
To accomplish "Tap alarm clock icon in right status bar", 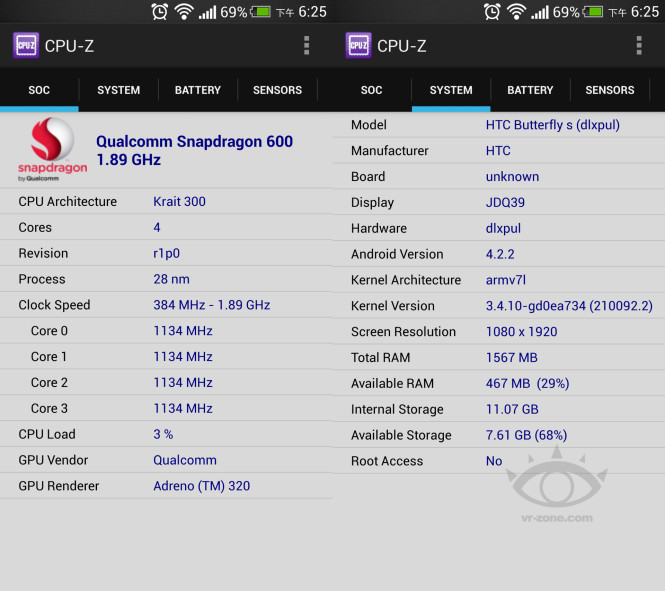I will (492, 11).
